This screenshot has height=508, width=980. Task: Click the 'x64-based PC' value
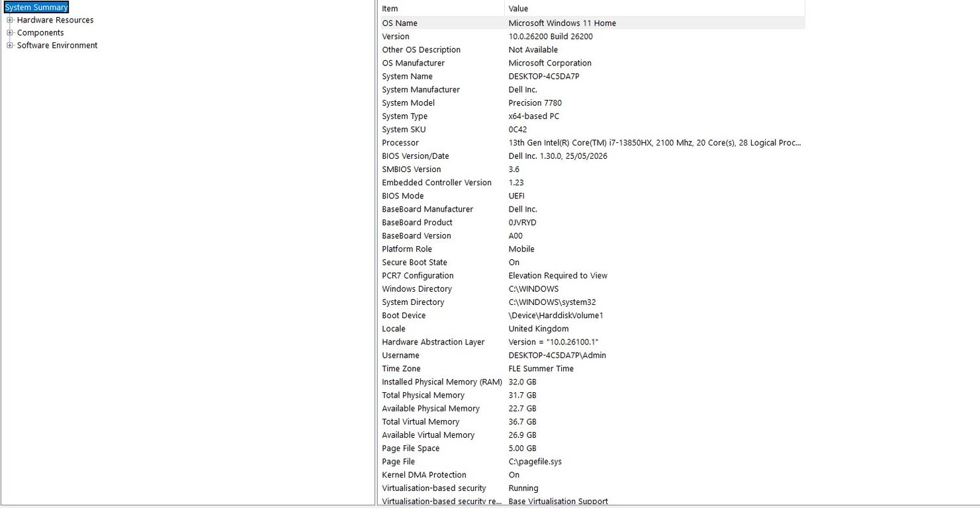(534, 116)
